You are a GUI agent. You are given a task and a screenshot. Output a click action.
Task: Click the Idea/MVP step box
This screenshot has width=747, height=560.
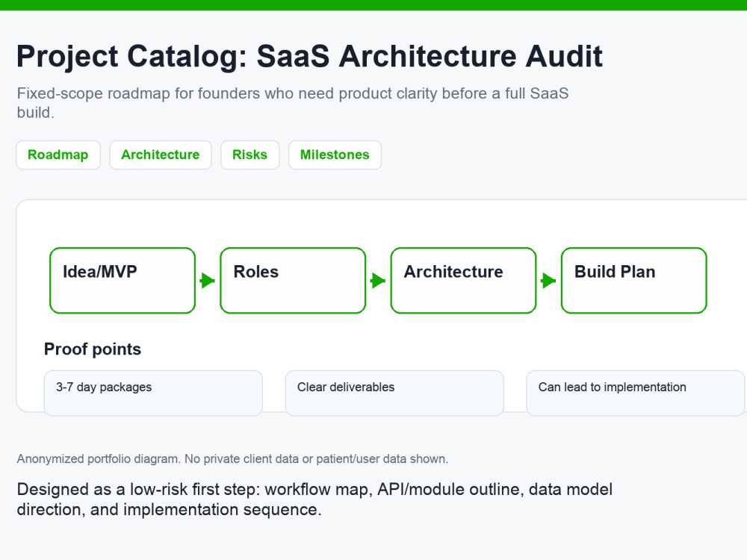[x=123, y=281]
